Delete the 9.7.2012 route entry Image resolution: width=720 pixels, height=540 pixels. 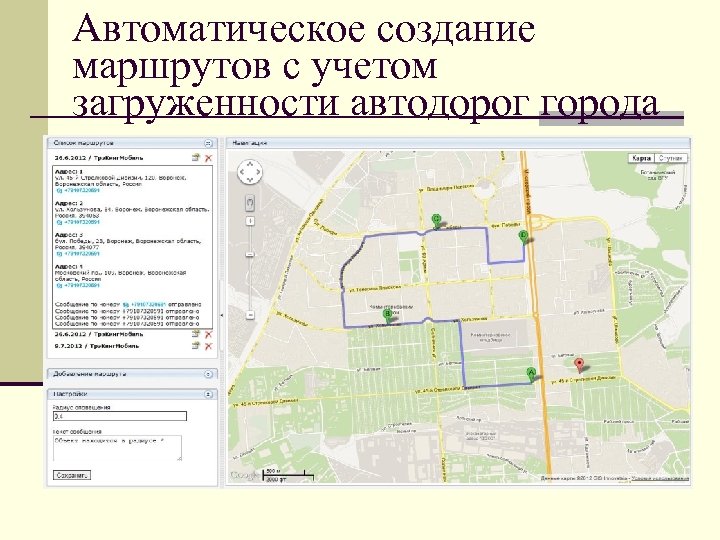pyautogui.click(x=208, y=346)
